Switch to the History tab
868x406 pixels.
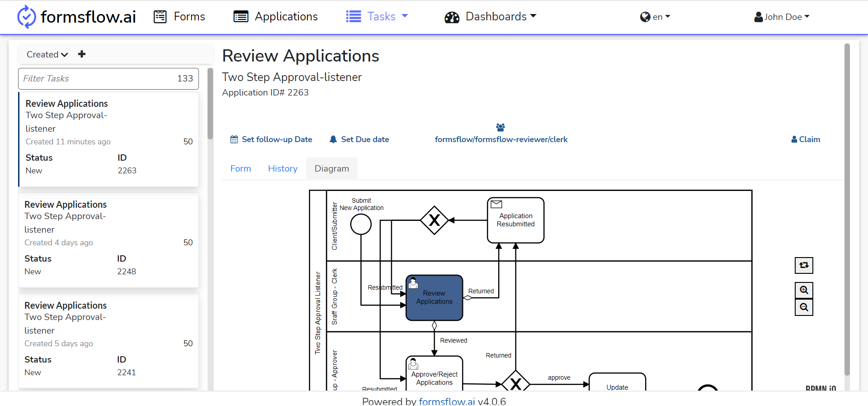click(x=283, y=168)
